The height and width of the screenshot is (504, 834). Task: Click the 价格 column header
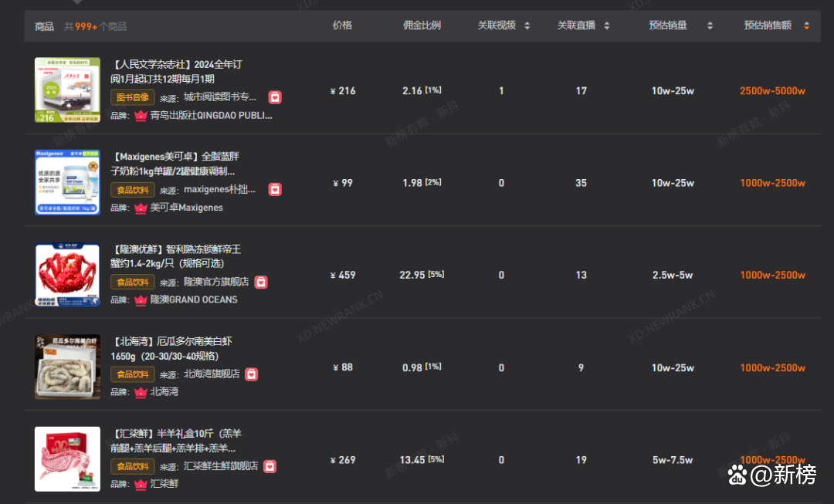pyautogui.click(x=342, y=25)
